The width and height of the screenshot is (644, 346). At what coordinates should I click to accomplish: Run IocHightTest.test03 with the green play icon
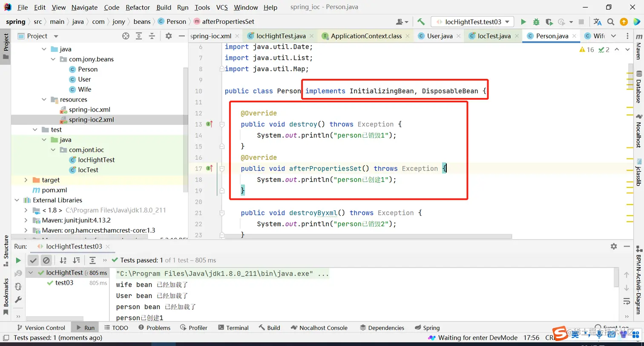point(523,22)
